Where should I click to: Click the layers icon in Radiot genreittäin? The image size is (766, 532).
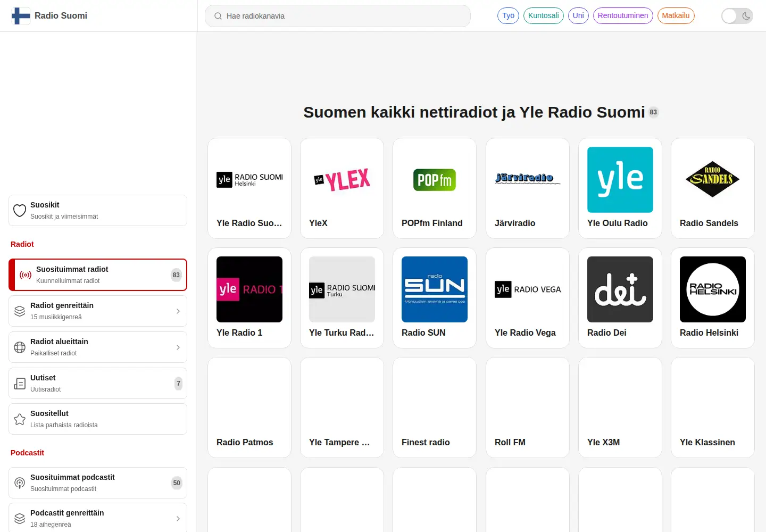(x=20, y=311)
